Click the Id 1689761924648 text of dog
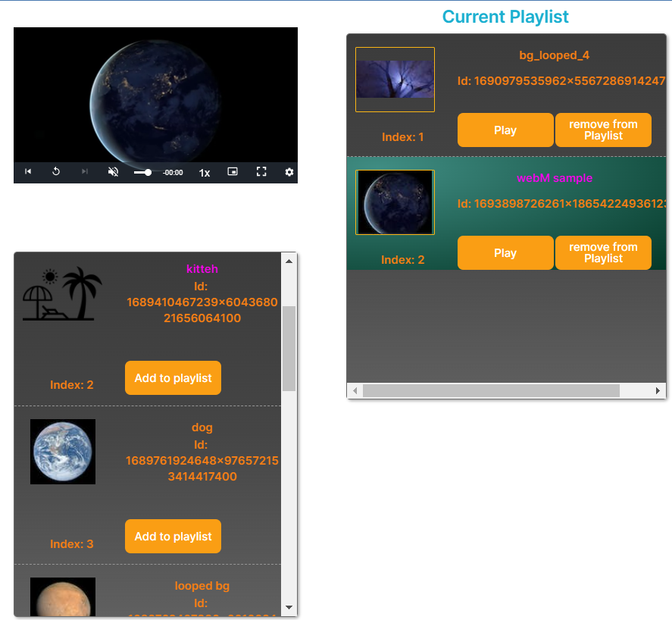This screenshot has width=672, height=620. (x=202, y=461)
